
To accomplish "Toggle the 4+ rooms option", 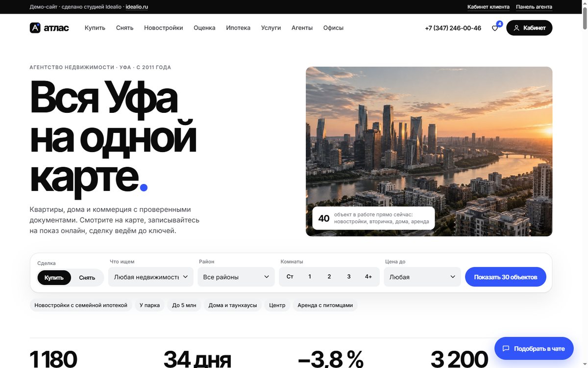I will (x=368, y=277).
